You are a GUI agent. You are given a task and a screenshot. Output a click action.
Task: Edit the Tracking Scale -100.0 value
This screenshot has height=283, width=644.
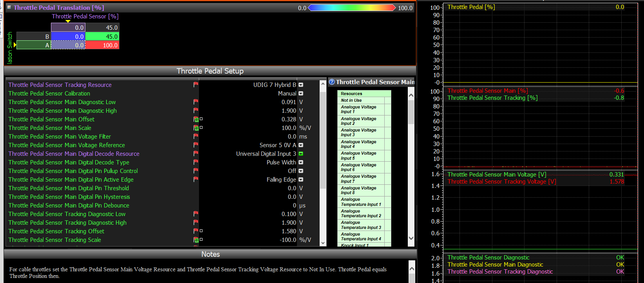coord(288,240)
